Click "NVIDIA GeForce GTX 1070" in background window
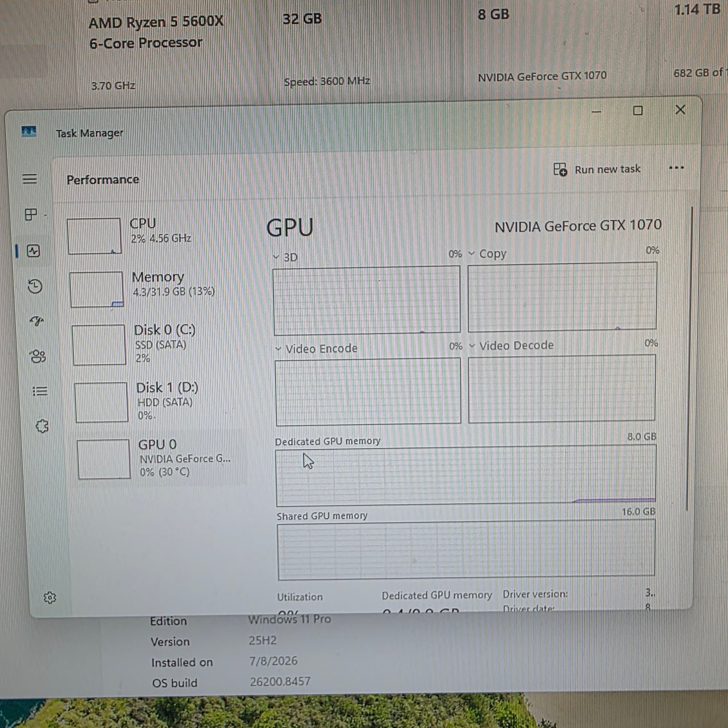Viewport: 728px width, 728px height. pos(542,76)
